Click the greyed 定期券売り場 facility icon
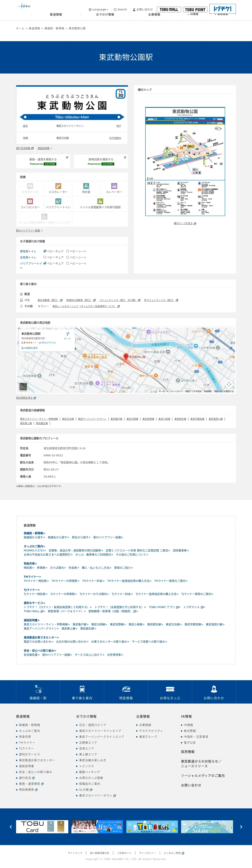Screen dimensions: 252x868 [x=30, y=186]
